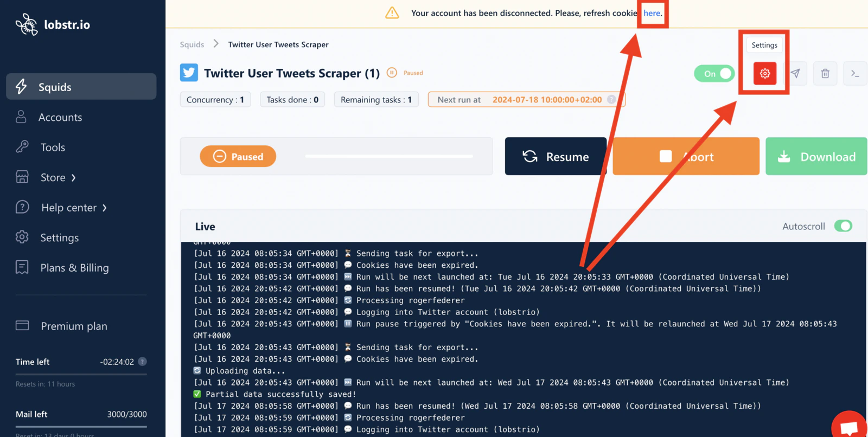Click the Accounts person icon

click(21, 117)
